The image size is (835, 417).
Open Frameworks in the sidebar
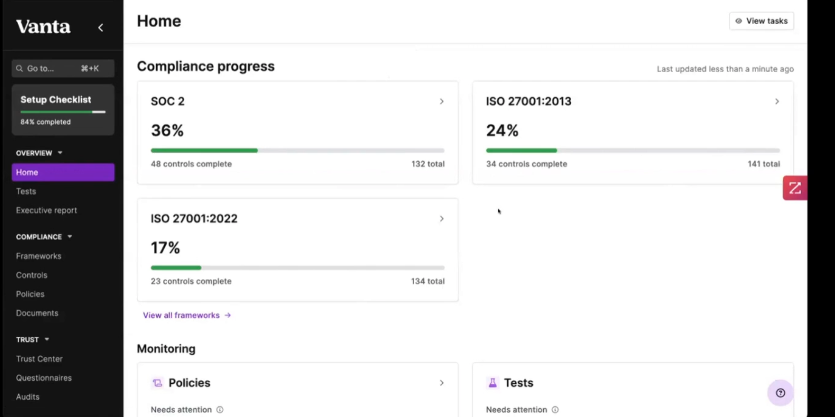[38, 256]
